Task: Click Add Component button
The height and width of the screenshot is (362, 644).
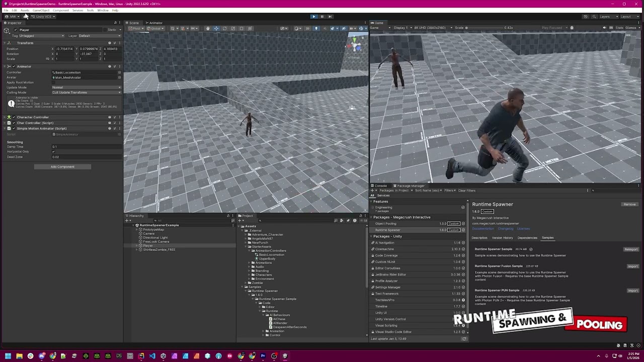Action: point(62,167)
